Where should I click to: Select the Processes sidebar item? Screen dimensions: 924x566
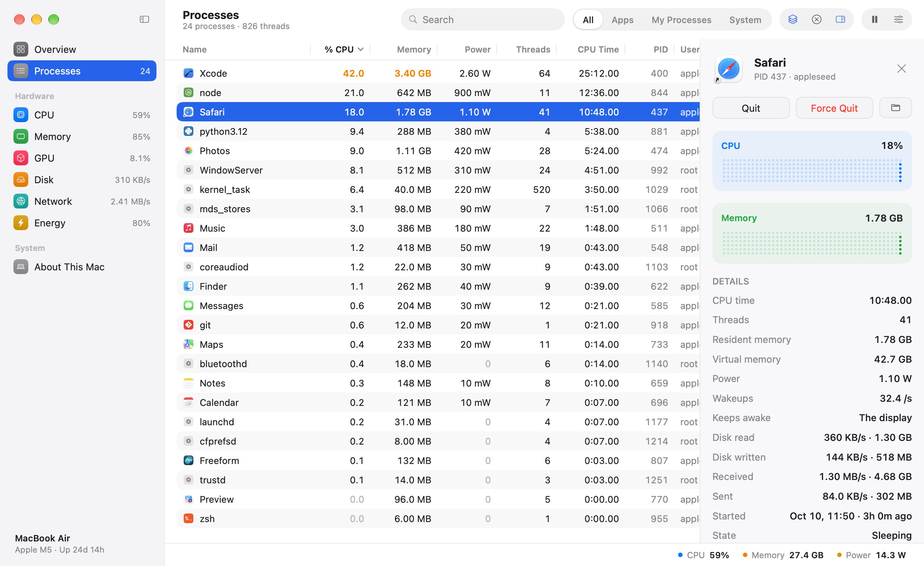[x=82, y=71]
